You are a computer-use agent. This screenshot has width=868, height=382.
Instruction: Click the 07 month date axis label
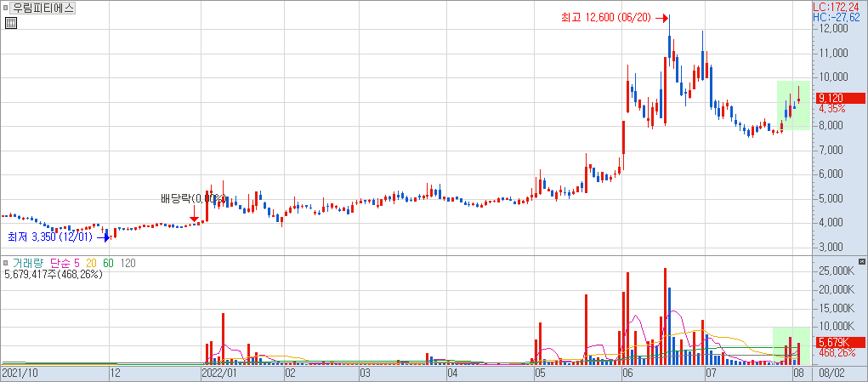pos(710,373)
